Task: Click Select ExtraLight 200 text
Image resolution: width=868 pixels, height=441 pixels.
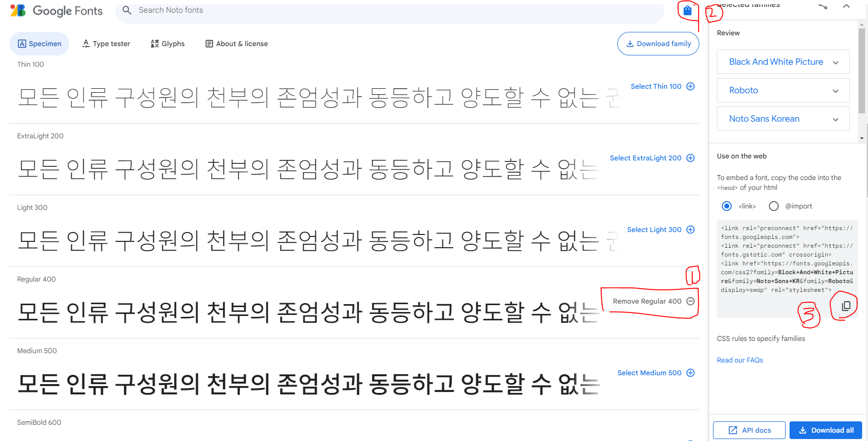Action: pyautogui.click(x=645, y=158)
